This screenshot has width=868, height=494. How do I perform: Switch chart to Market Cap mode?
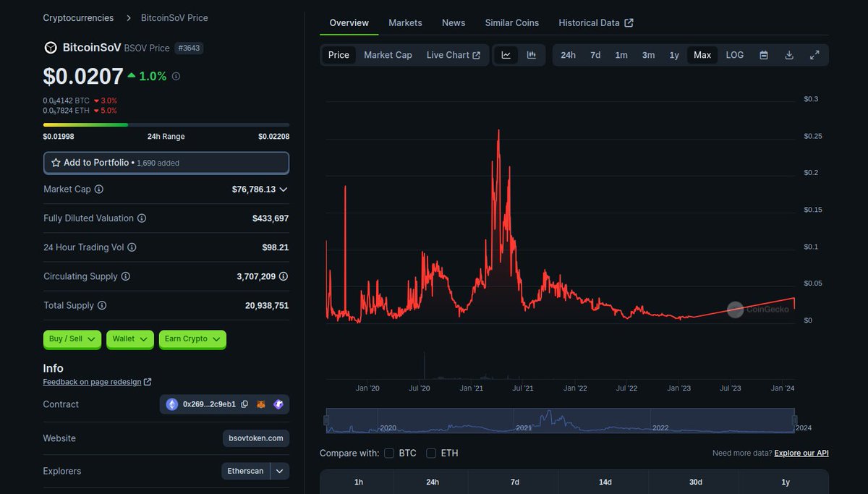click(x=388, y=55)
